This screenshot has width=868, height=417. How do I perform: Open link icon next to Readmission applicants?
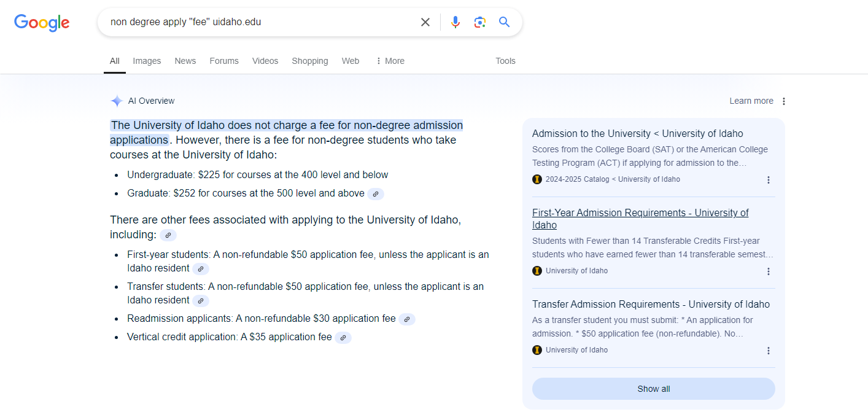[x=407, y=319]
